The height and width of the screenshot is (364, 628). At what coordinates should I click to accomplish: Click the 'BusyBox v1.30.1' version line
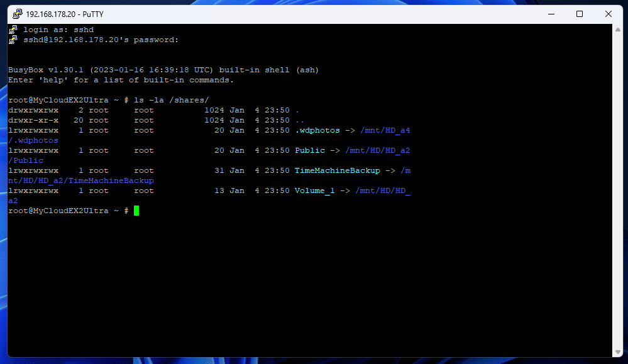coord(163,70)
